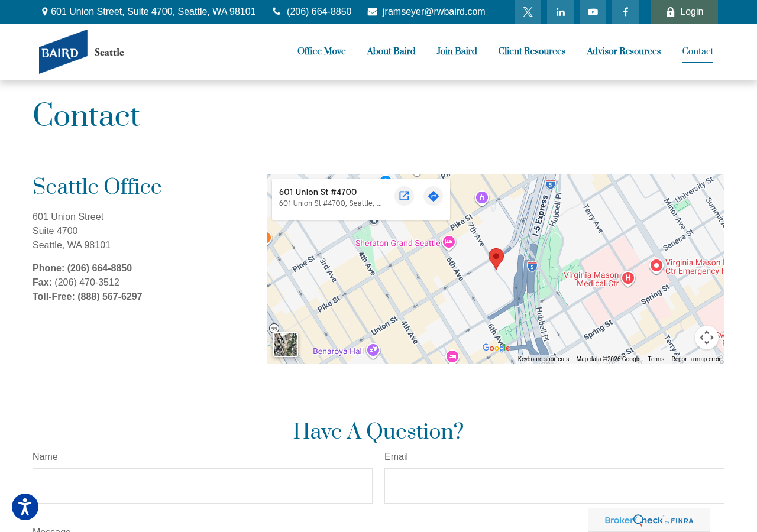Click the Benaroya Hall map marker
757x532 pixels.
[373, 350]
